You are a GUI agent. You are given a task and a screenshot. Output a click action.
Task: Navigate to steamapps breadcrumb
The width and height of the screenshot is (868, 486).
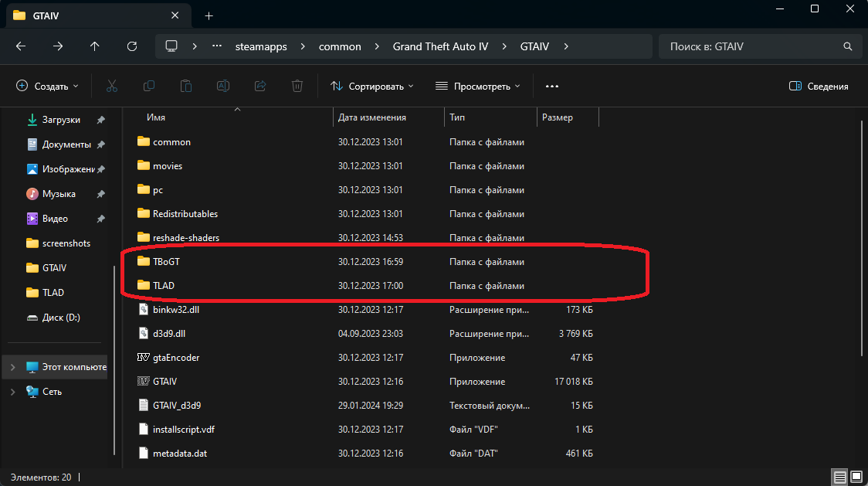(x=261, y=46)
